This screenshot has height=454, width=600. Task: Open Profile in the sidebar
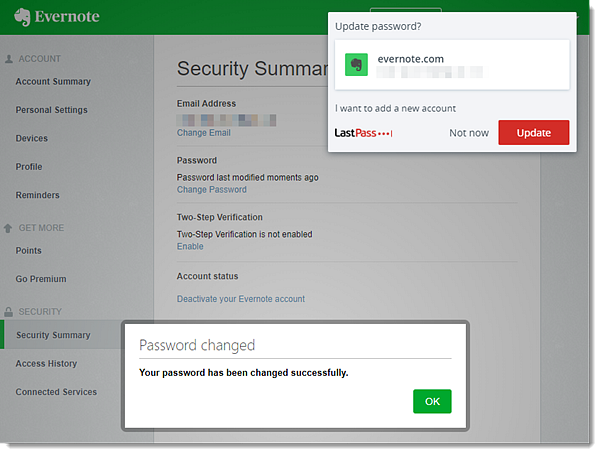29,167
